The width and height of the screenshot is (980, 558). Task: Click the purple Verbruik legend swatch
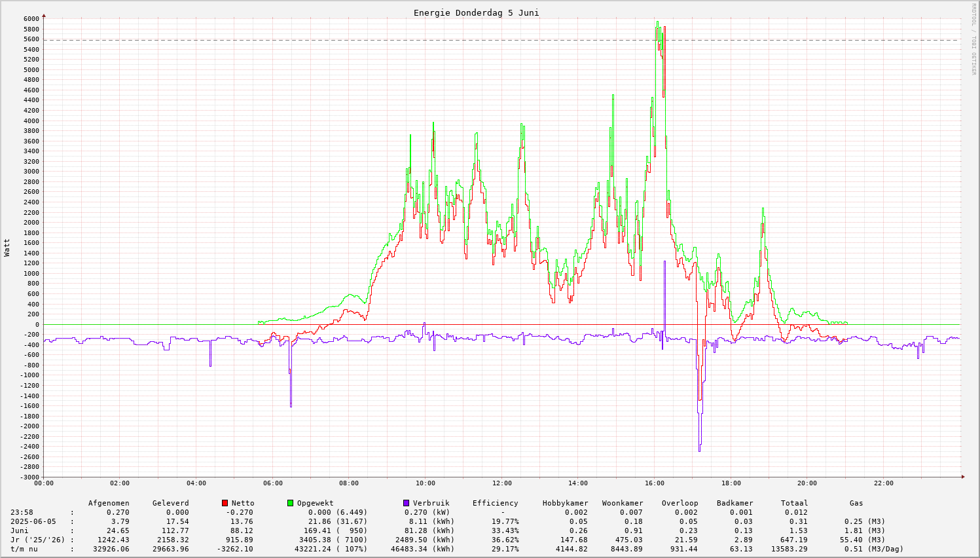[x=406, y=503]
